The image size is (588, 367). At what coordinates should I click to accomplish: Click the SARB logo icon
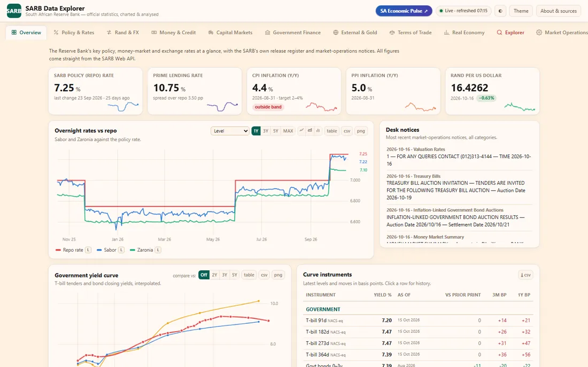coord(14,11)
